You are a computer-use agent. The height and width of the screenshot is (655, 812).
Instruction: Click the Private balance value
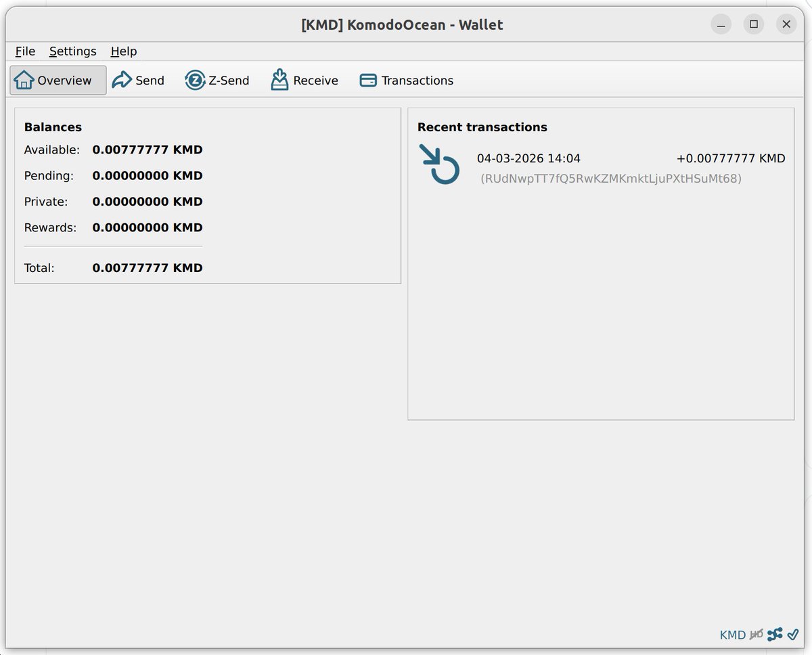coord(148,202)
